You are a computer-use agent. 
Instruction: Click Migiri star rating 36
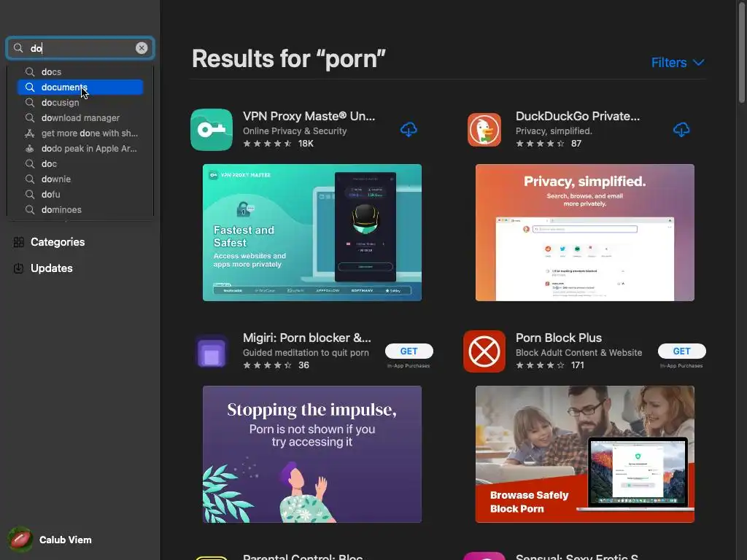click(276, 365)
